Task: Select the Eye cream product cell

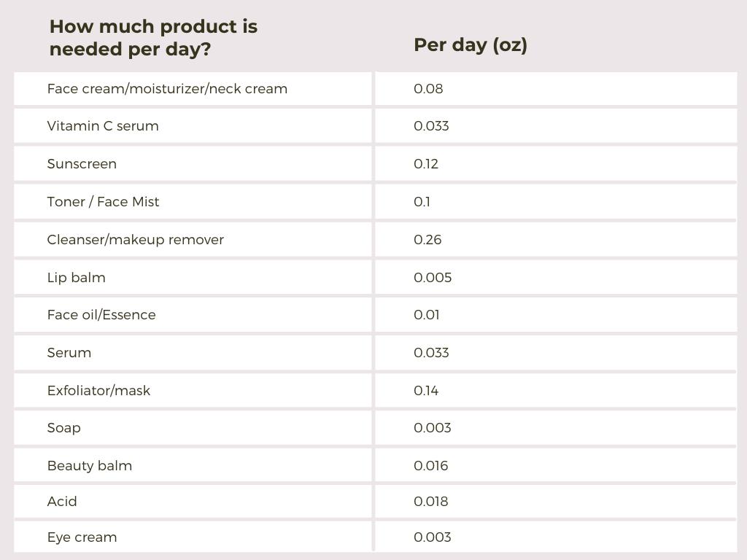Action: click(x=82, y=537)
